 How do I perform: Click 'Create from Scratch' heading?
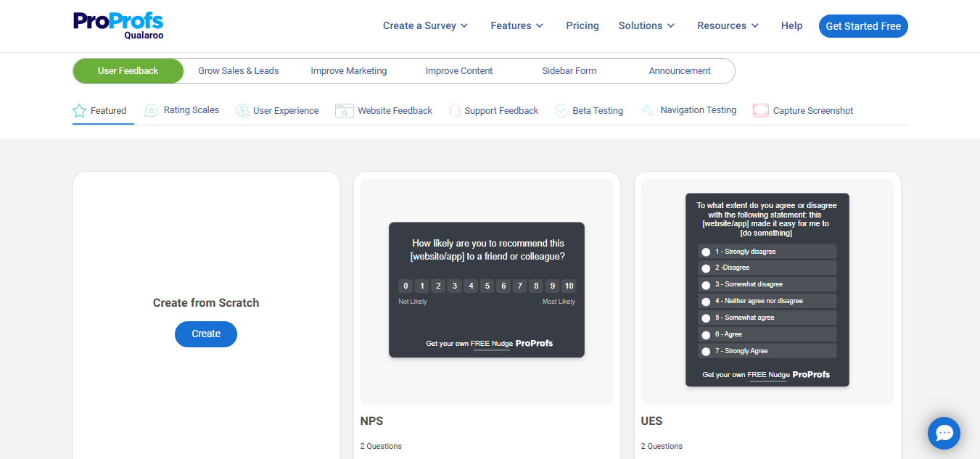point(206,303)
